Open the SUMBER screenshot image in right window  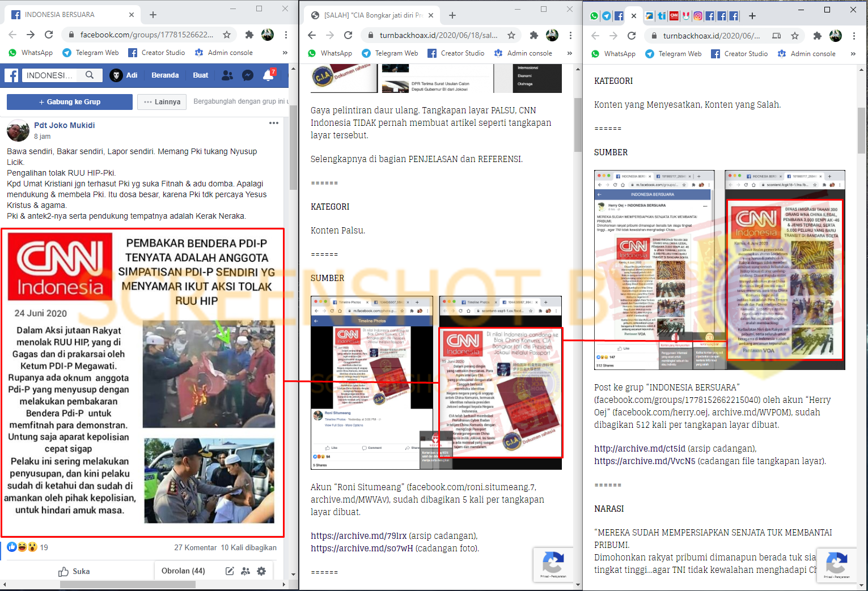[719, 270]
